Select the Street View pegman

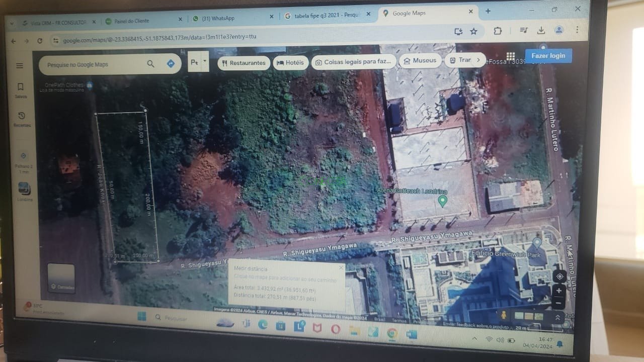coord(502,315)
